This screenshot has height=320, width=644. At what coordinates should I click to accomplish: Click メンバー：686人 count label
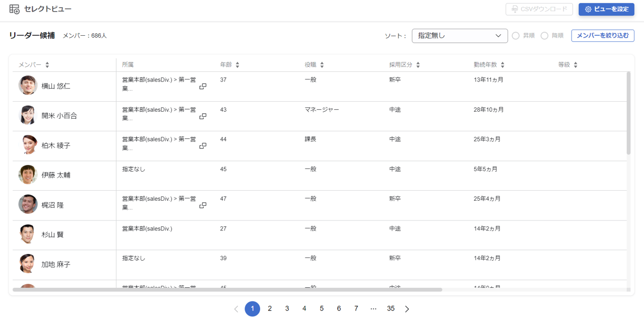pos(85,36)
